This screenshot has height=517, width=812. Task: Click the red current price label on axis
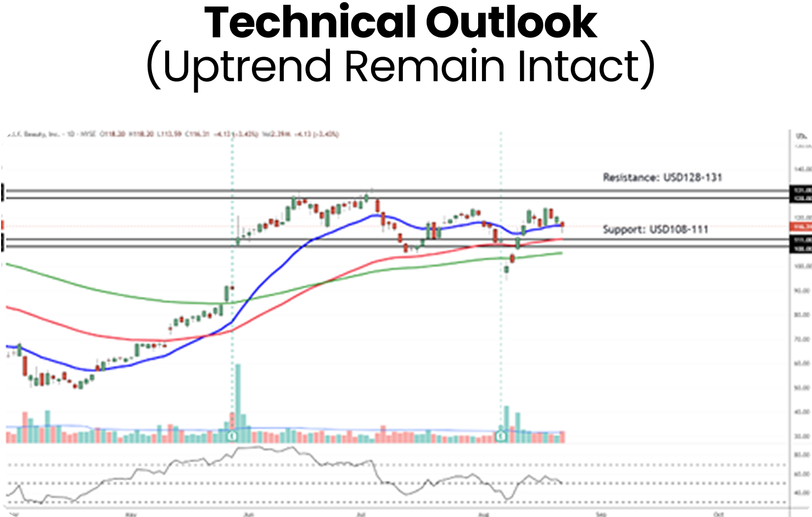point(800,227)
